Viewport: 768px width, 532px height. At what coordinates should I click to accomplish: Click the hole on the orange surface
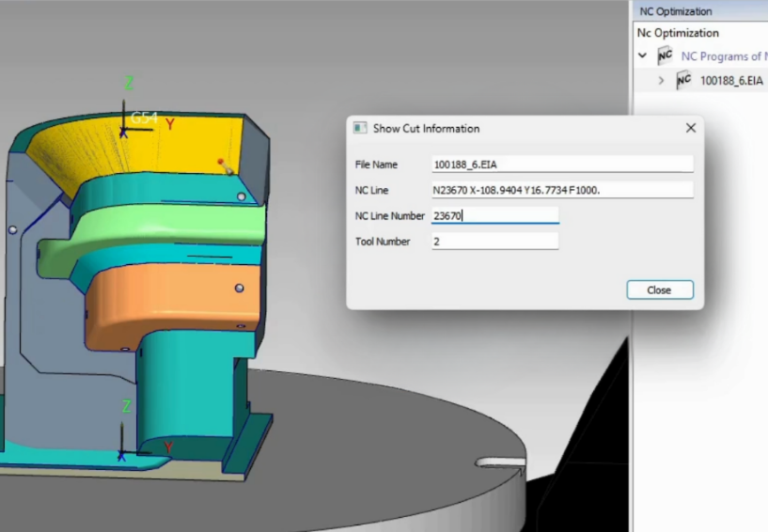pos(240,288)
